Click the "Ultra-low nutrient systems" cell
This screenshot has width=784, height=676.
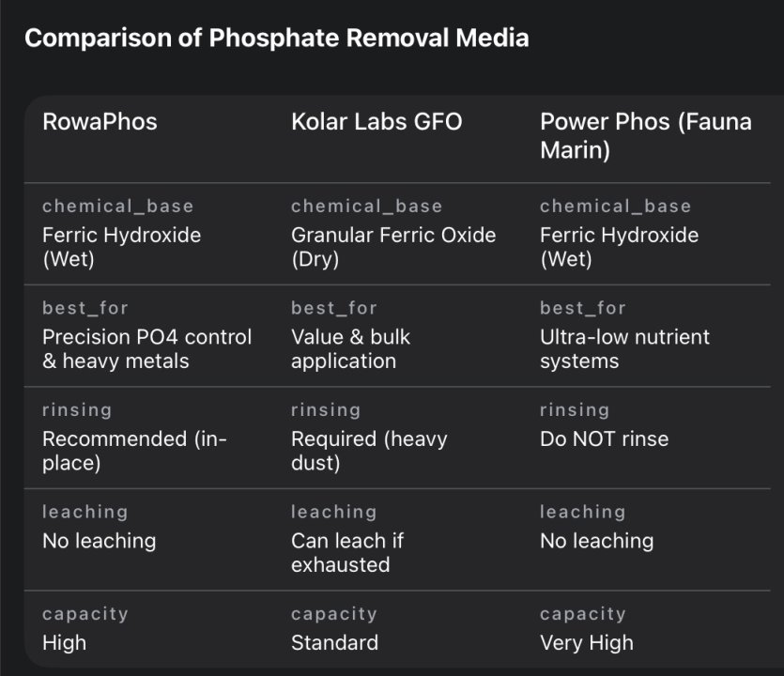[x=624, y=348]
